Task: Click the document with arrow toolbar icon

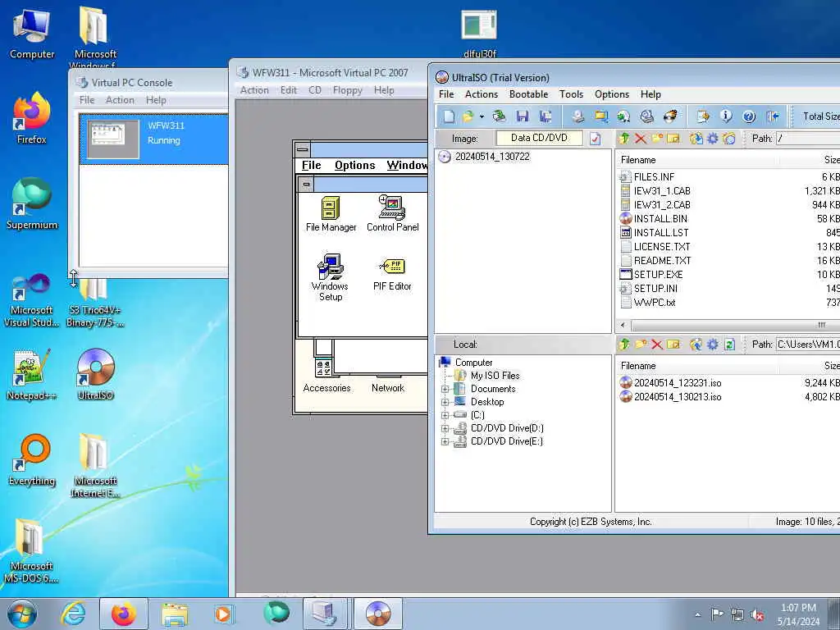Action: pos(702,116)
